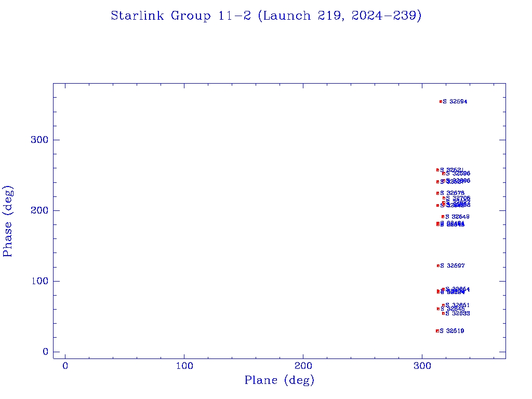Image resolution: width=532 pixels, height=399 pixels.
Task: Click the red marker beside 'S 32645'
Action: [438, 309]
